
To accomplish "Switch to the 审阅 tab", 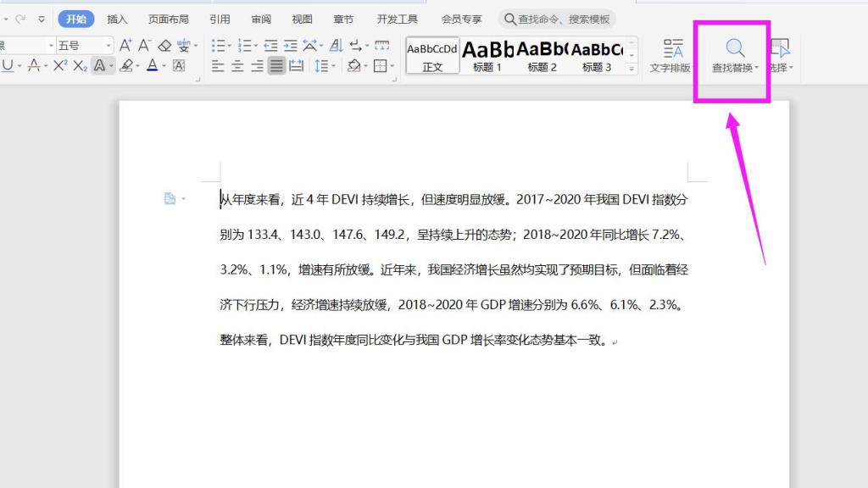I will (261, 19).
